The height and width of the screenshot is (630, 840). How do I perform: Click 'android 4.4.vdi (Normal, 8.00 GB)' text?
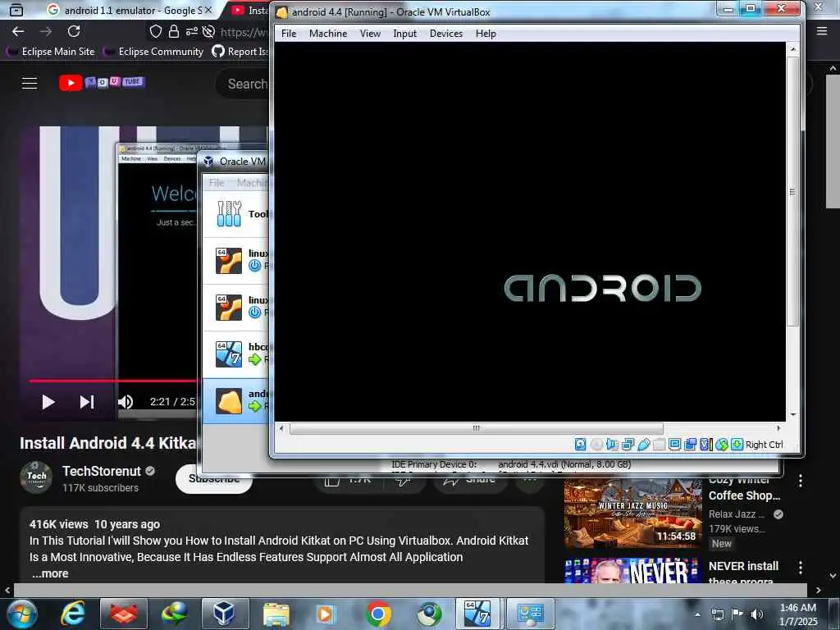(x=564, y=464)
